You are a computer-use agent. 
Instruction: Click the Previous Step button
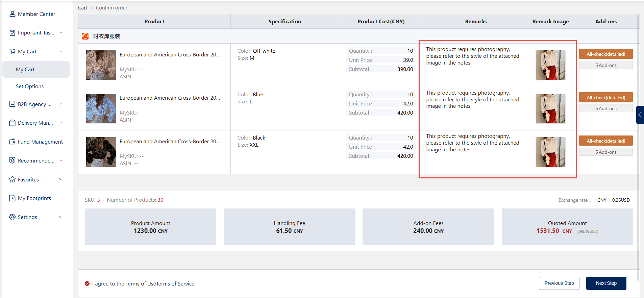(x=559, y=283)
